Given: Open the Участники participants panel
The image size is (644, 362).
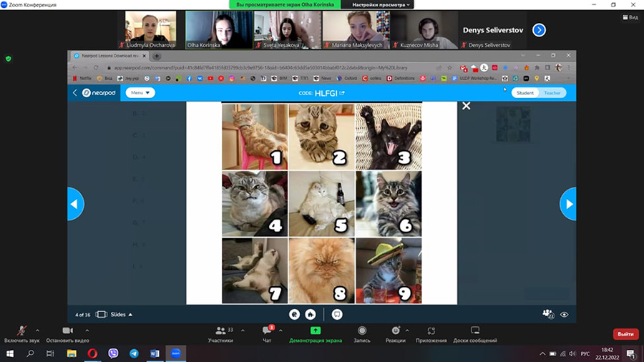Looking at the screenshot, I should pos(220,334).
